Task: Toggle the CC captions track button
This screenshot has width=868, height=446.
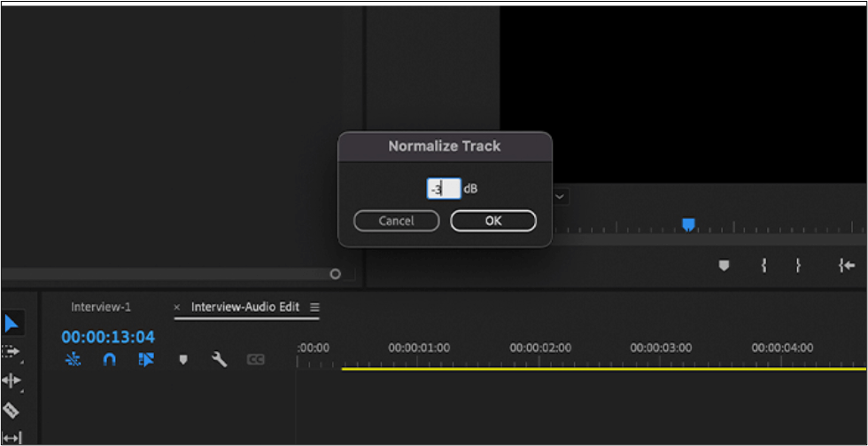Action: pyautogui.click(x=255, y=360)
